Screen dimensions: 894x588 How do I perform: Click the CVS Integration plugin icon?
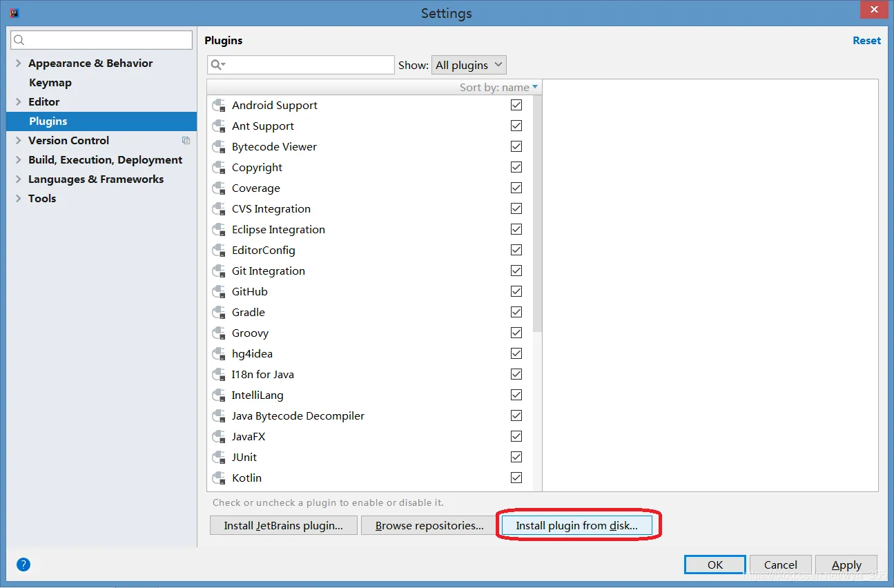(220, 209)
